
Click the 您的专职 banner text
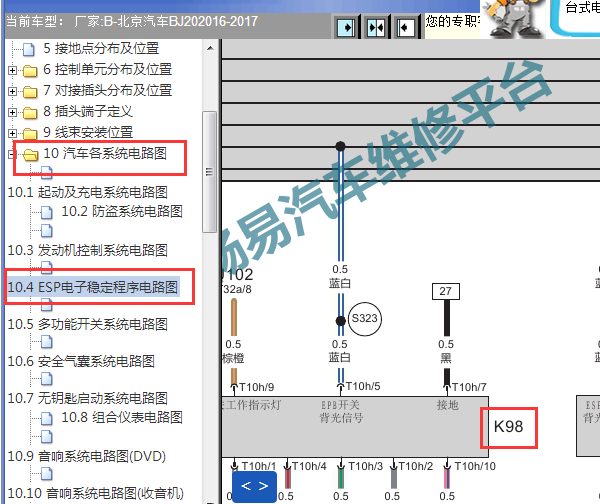453,21
